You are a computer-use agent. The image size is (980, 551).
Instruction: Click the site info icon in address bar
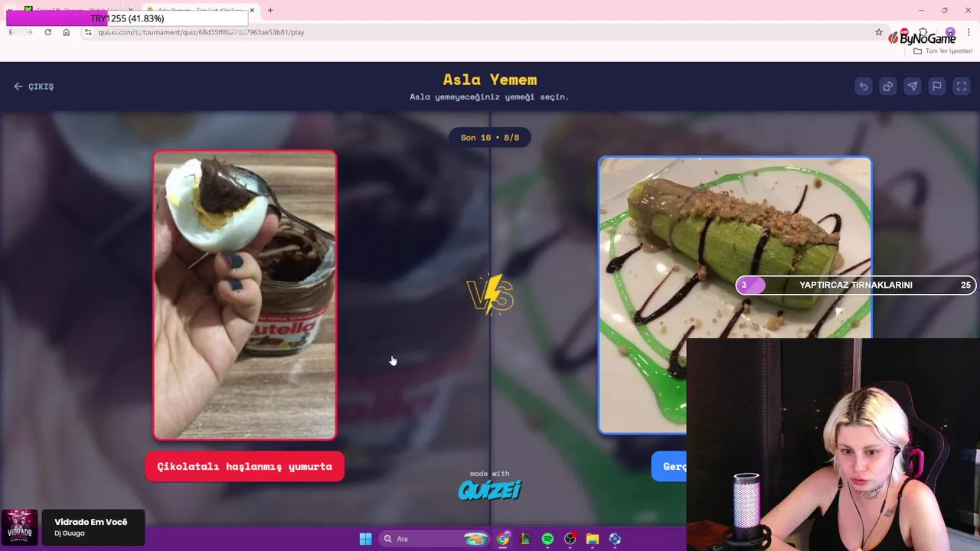(x=88, y=32)
